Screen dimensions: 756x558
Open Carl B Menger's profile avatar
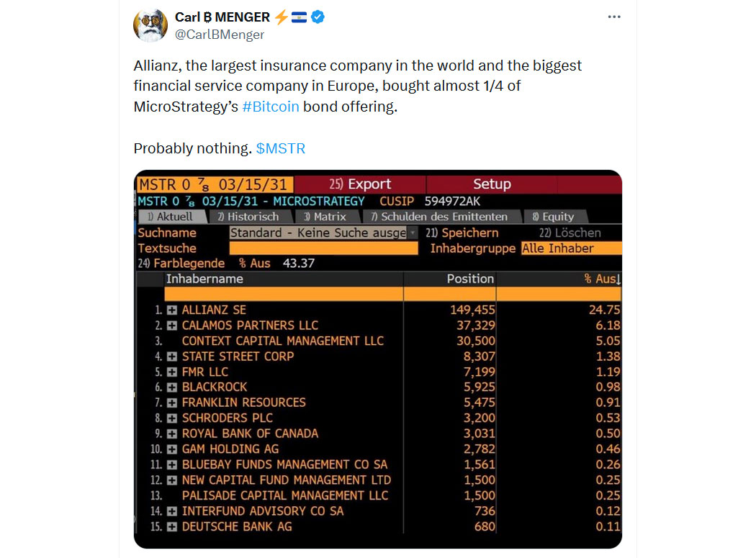point(150,25)
